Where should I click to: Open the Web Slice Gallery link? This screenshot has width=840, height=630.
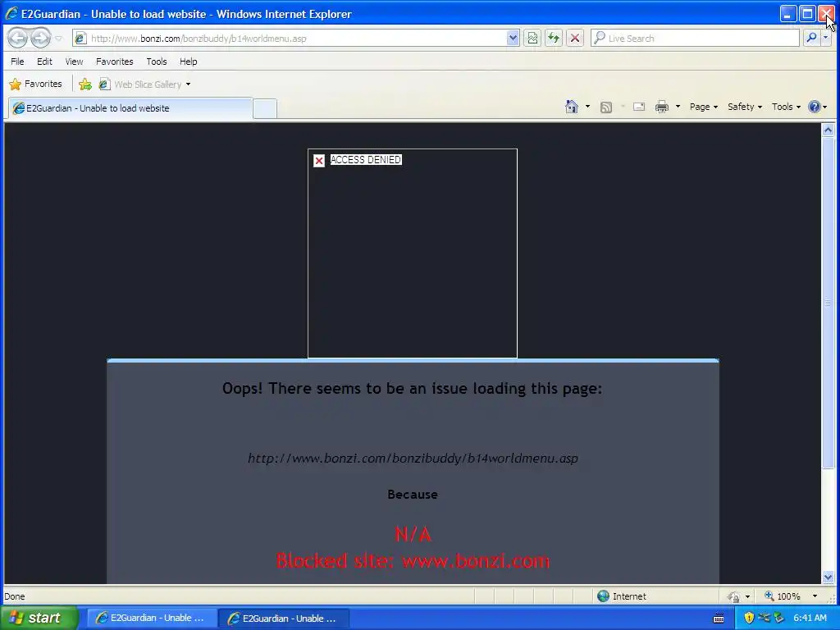coord(141,84)
